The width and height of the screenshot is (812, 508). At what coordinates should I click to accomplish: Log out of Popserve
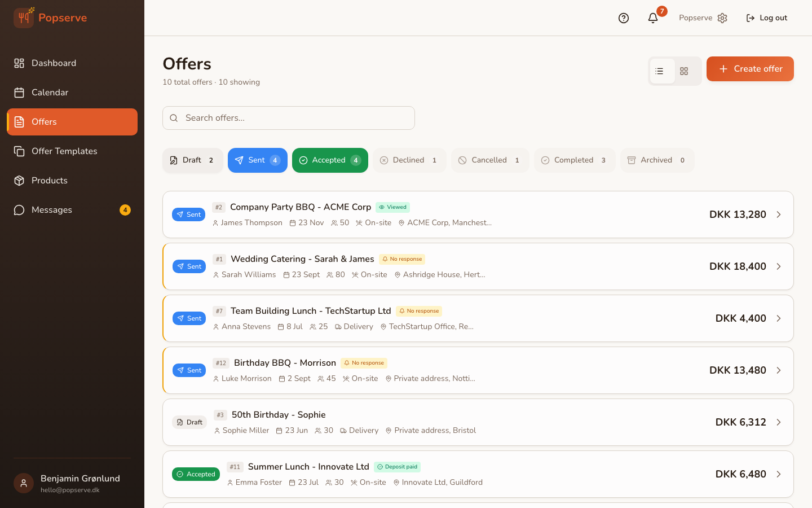766,17
